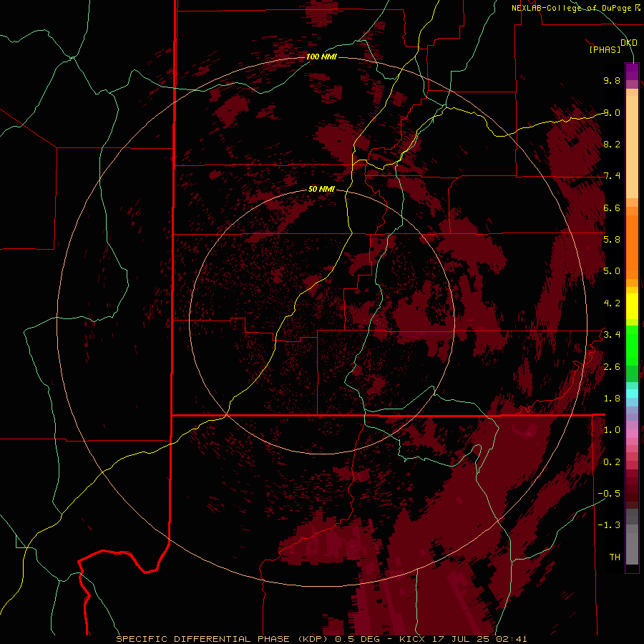Pick the yellow segment of the color bar
Viewport: 644px width, 644px height.
pos(632,306)
